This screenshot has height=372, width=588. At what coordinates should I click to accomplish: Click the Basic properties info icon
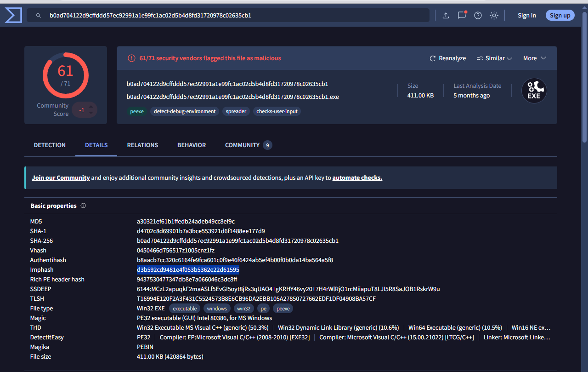pos(83,206)
